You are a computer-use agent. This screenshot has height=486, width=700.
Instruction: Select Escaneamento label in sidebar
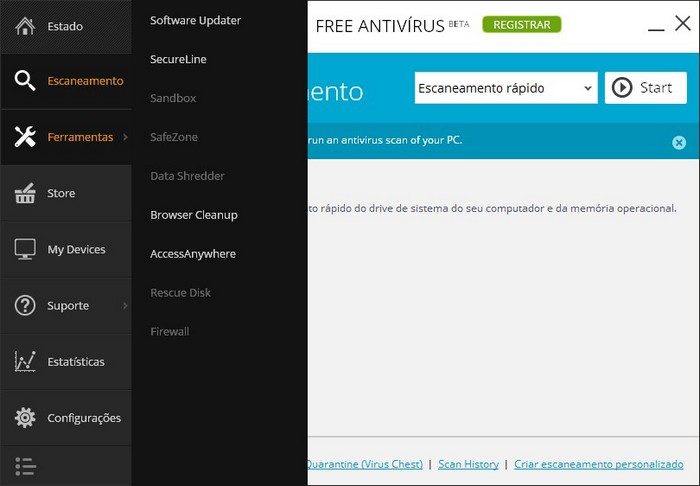point(85,81)
